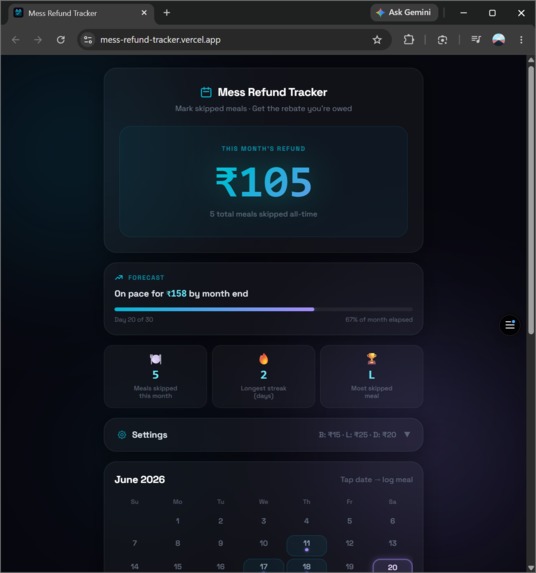Reload the page with the refresh icon
The height and width of the screenshot is (573, 536).
click(x=61, y=40)
